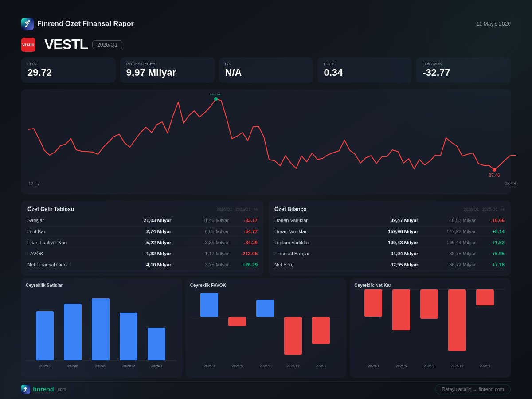The image size is (532, 399).
Task: Click the 2026/3 bar in Ceyreklik Net Kar
Action: click(485, 297)
